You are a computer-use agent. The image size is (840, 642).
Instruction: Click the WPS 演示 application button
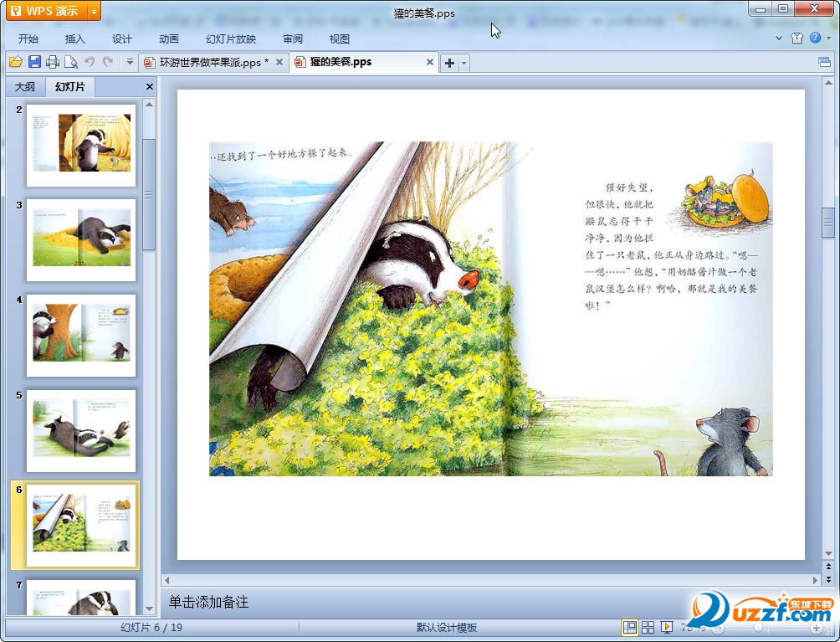(x=47, y=11)
